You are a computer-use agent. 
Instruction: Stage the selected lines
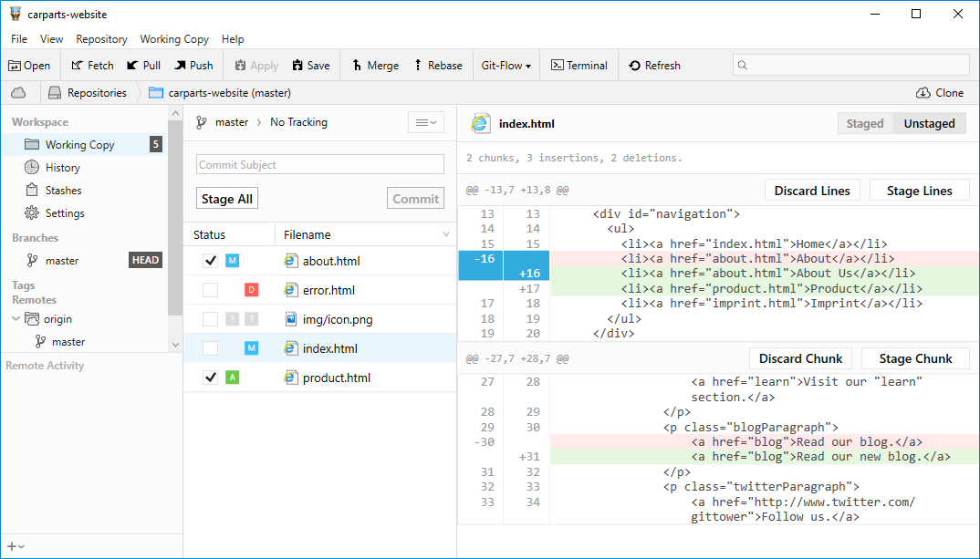(x=920, y=191)
